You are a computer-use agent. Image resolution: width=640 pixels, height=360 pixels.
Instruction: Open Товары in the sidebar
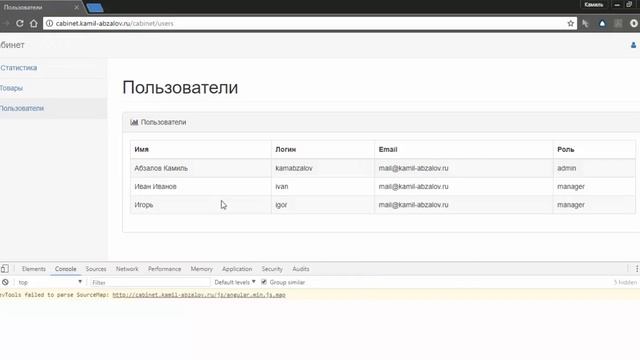(x=11, y=88)
